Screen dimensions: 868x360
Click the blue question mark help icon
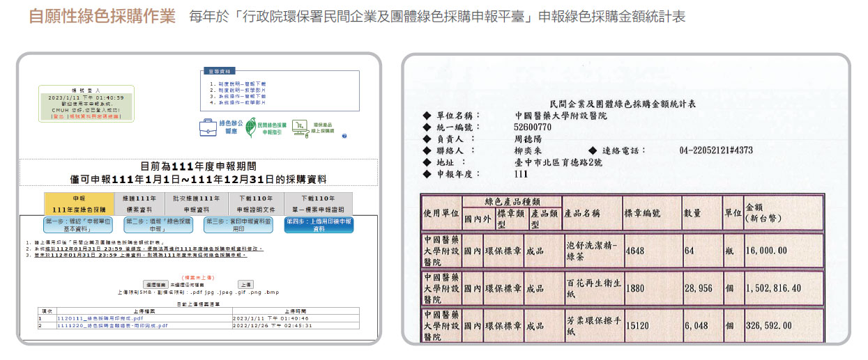coord(344,136)
